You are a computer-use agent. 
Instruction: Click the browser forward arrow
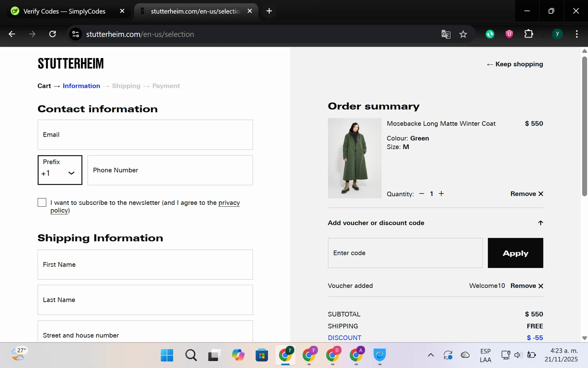32,34
